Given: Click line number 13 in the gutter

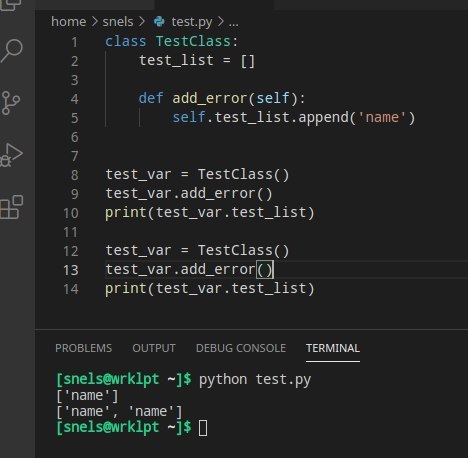Looking at the screenshot, I should (x=71, y=270).
